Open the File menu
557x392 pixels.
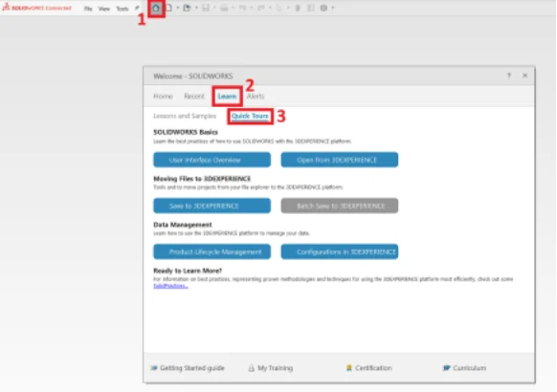(x=88, y=9)
